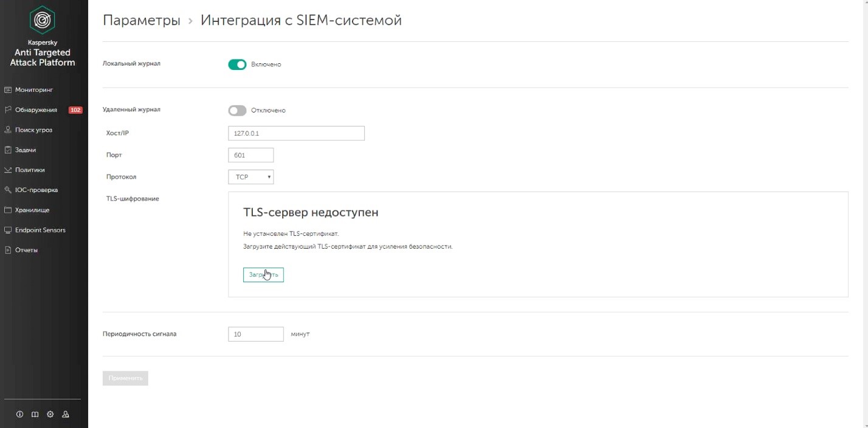Viewport: 868px width, 428px height.
Task: Click the Параметры breadcrumb link
Action: pos(142,21)
